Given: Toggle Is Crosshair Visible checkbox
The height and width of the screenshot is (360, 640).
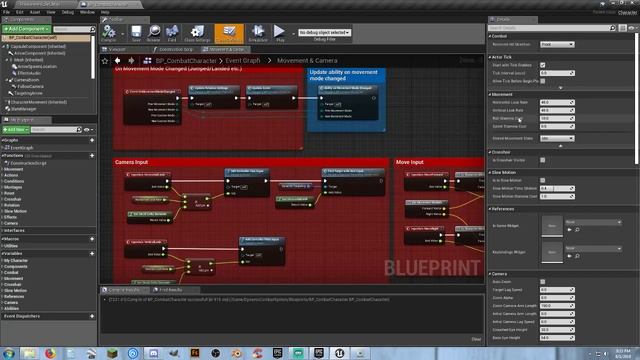Looking at the screenshot, I should pyautogui.click(x=542, y=160).
